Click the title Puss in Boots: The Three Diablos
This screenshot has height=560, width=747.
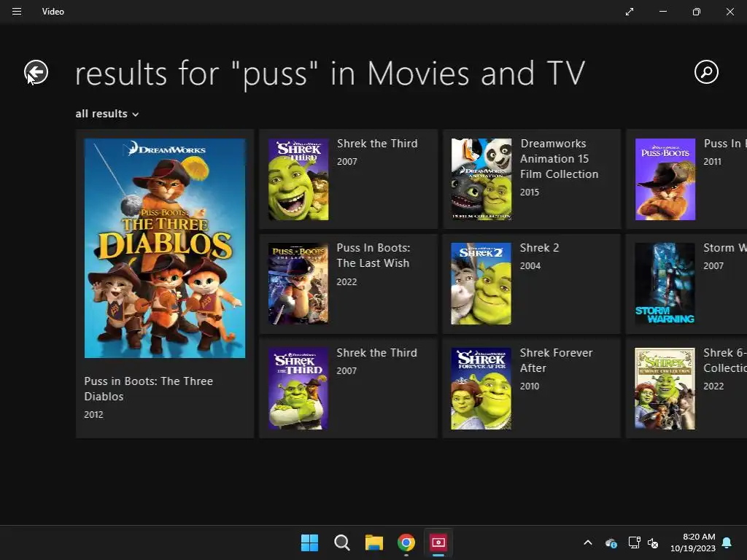[148, 389]
